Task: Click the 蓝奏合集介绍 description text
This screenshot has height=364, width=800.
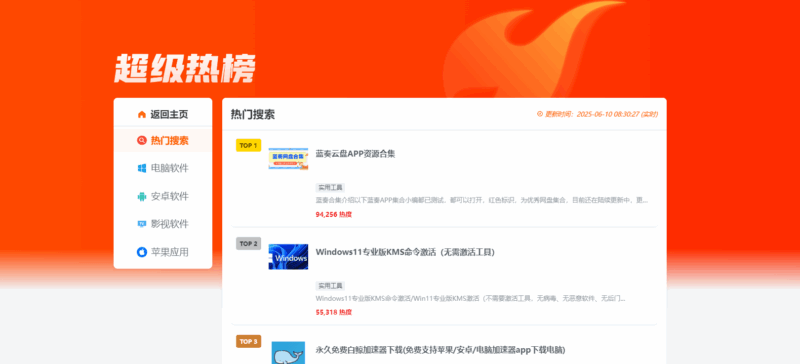Action: click(x=482, y=201)
